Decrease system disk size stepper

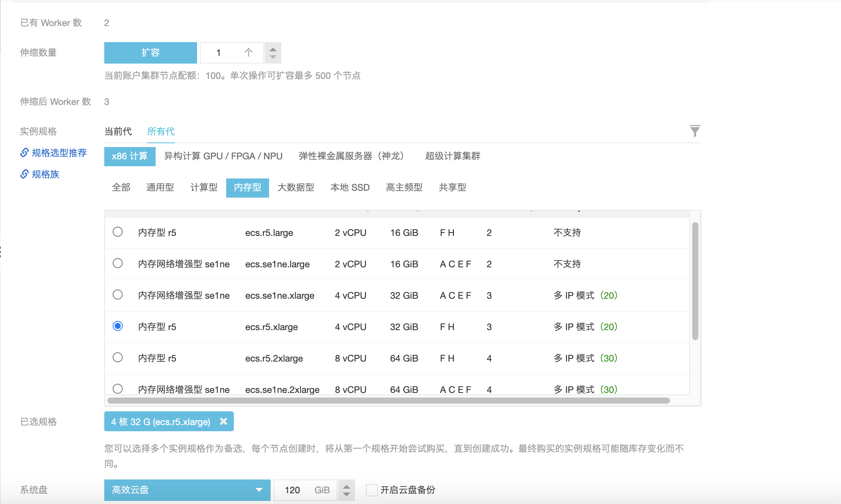[346, 494]
